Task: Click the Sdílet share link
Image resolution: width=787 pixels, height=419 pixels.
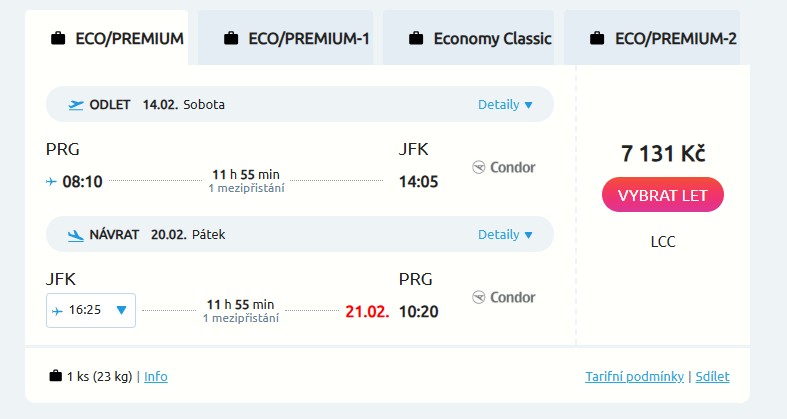Action: 712,377
